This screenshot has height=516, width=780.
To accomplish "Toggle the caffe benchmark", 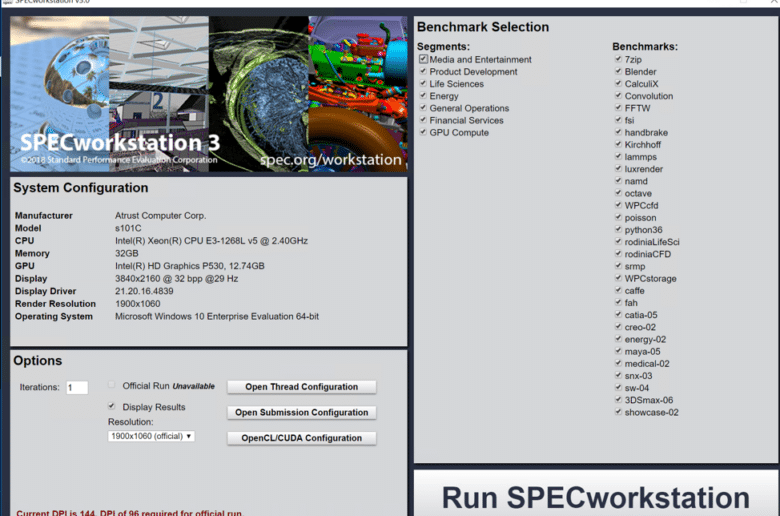I will [x=618, y=290].
